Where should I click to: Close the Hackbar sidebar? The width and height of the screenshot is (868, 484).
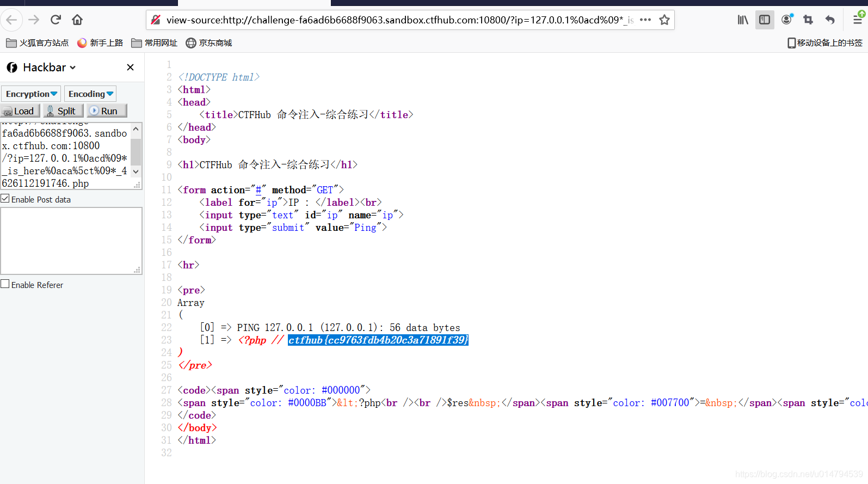tap(130, 68)
